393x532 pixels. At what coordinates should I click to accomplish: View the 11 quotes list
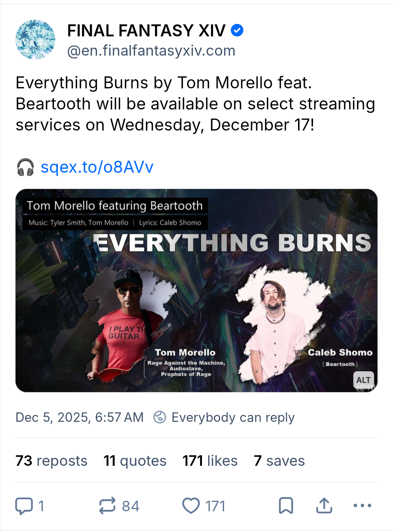click(135, 461)
